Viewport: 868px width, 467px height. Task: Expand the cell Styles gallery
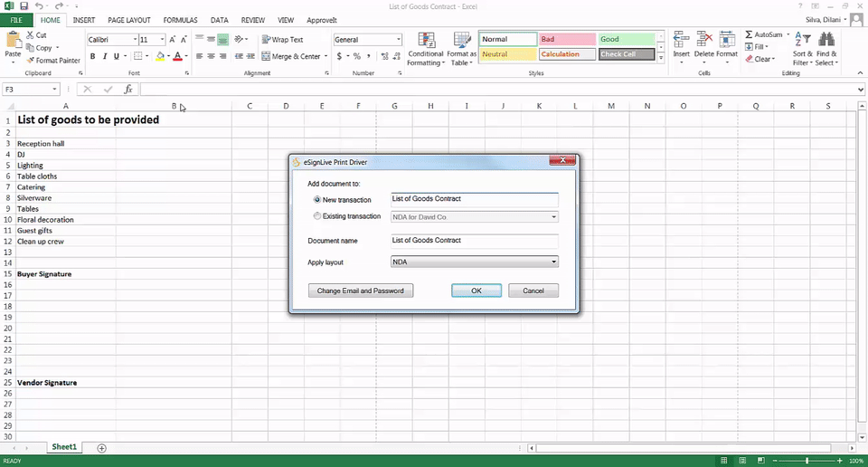[x=661, y=58]
